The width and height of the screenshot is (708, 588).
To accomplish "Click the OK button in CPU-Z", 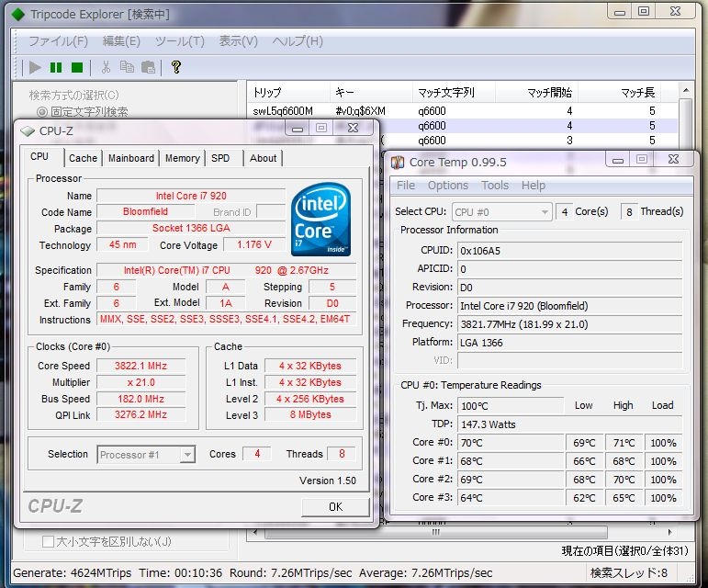I will [x=335, y=506].
